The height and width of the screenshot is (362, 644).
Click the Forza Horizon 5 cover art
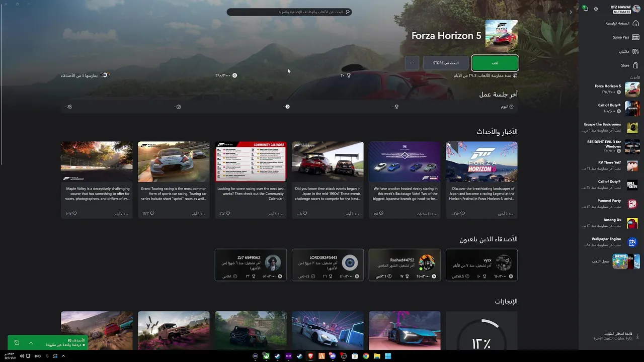click(x=502, y=36)
